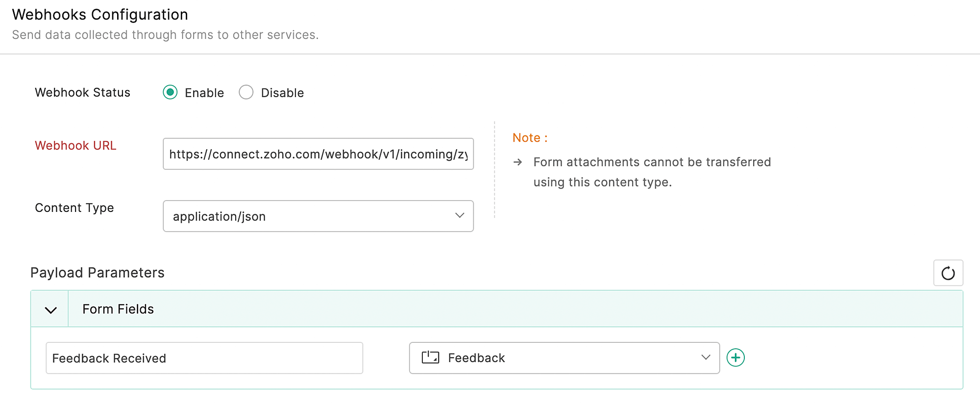Click the Webhooks Configuration title
Image resolution: width=980 pixels, height=412 pixels.
point(100,15)
